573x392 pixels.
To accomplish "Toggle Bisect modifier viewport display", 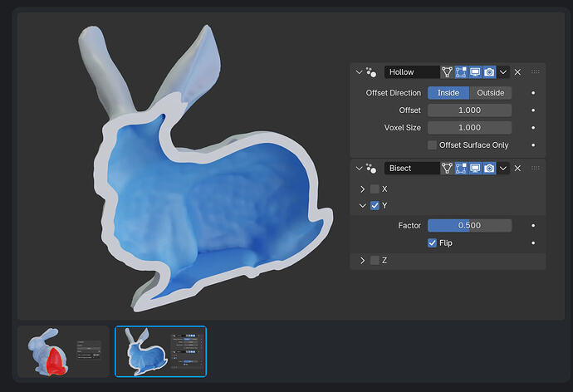I will click(475, 168).
